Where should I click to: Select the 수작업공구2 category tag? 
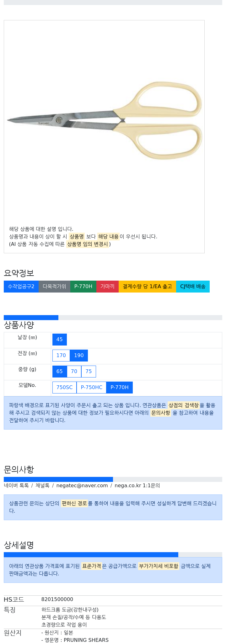21,287
